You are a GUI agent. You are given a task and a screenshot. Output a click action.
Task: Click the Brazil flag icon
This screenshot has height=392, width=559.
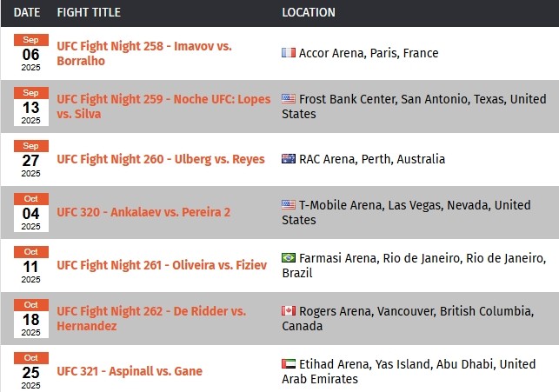pyautogui.click(x=289, y=257)
